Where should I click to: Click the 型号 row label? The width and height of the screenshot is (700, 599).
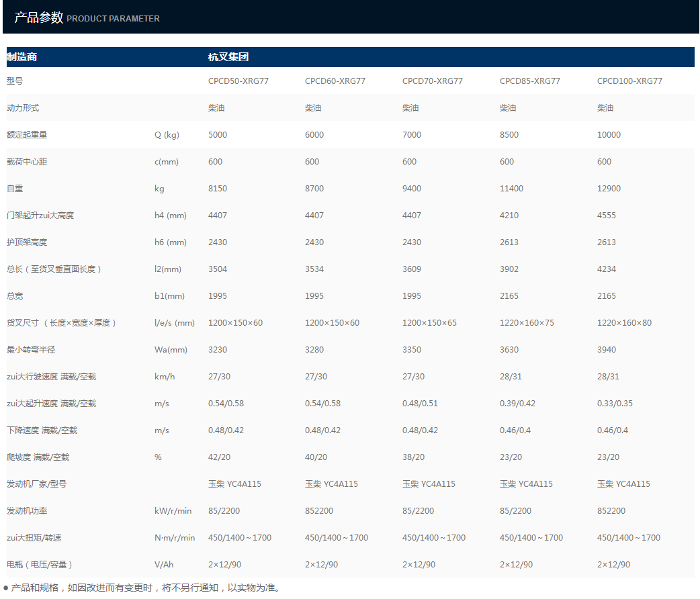[x=15, y=81]
